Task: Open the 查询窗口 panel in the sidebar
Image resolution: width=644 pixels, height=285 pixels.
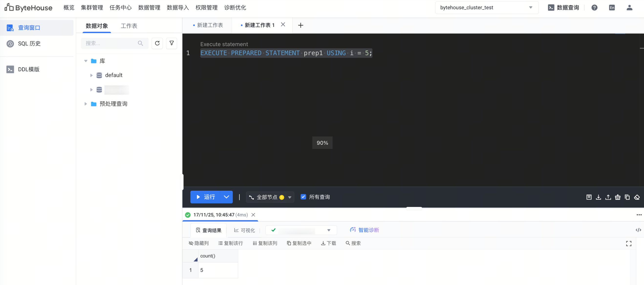Action: [29, 28]
